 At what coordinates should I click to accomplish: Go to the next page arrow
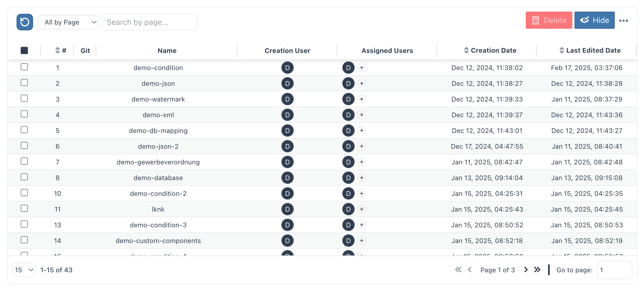click(526, 270)
